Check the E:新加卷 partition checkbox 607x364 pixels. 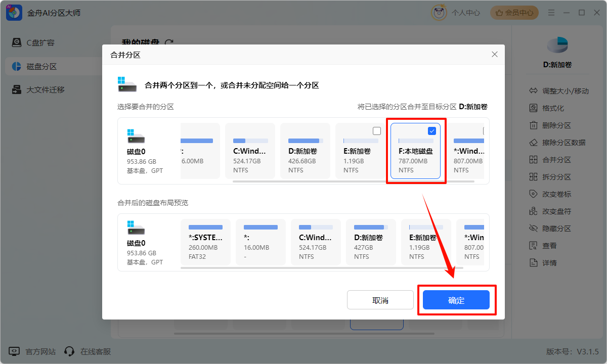[x=376, y=130]
